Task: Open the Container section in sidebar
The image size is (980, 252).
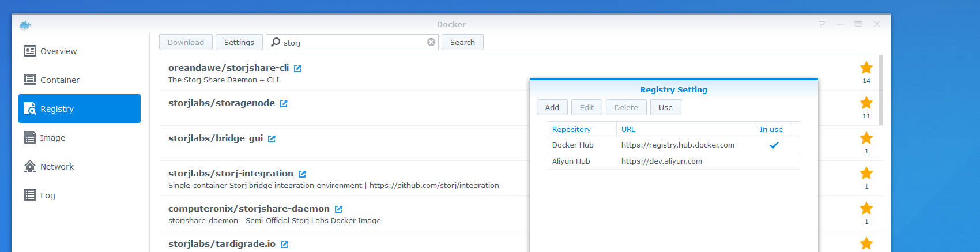Action: 80,80
